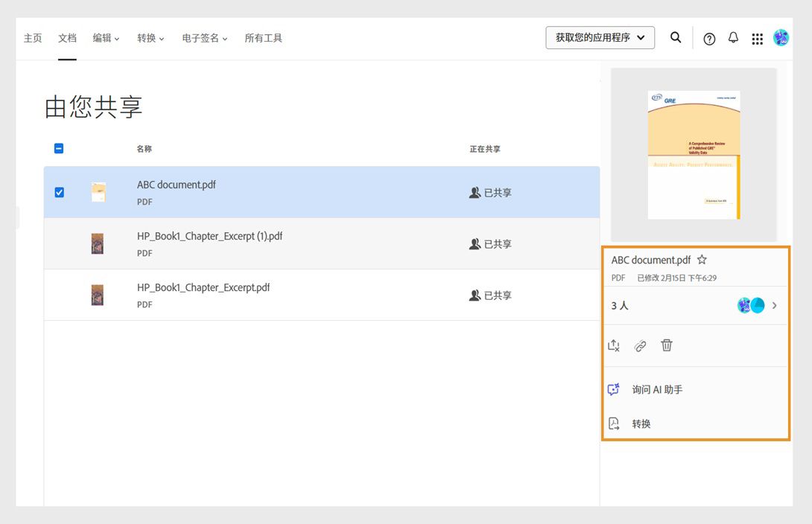Image resolution: width=812 pixels, height=524 pixels.
Task: Star ABC document.pdf as favorite
Action: pyautogui.click(x=702, y=260)
